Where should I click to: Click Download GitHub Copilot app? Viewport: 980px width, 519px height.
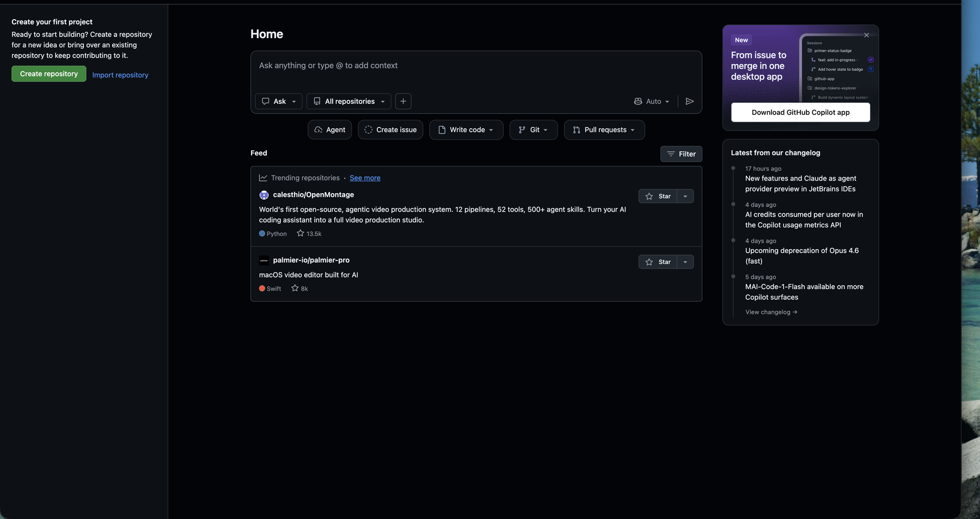pyautogui.click(x=800, y=113)
